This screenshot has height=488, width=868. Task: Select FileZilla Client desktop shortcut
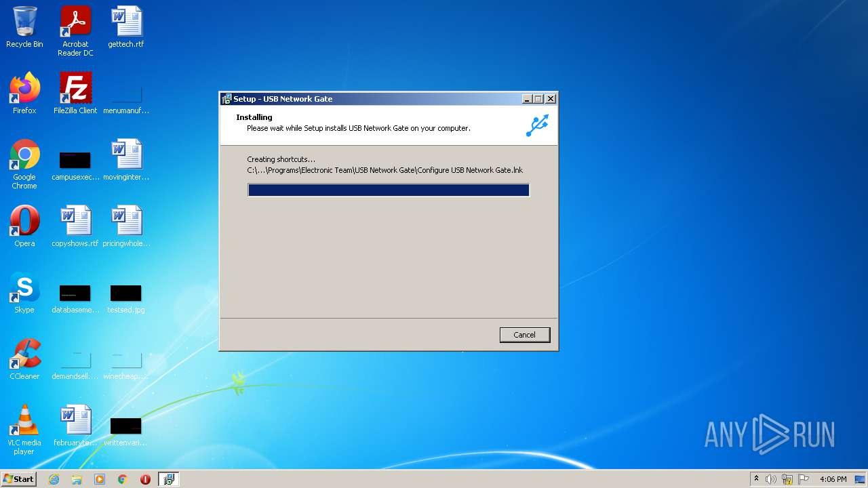[75, 94]
